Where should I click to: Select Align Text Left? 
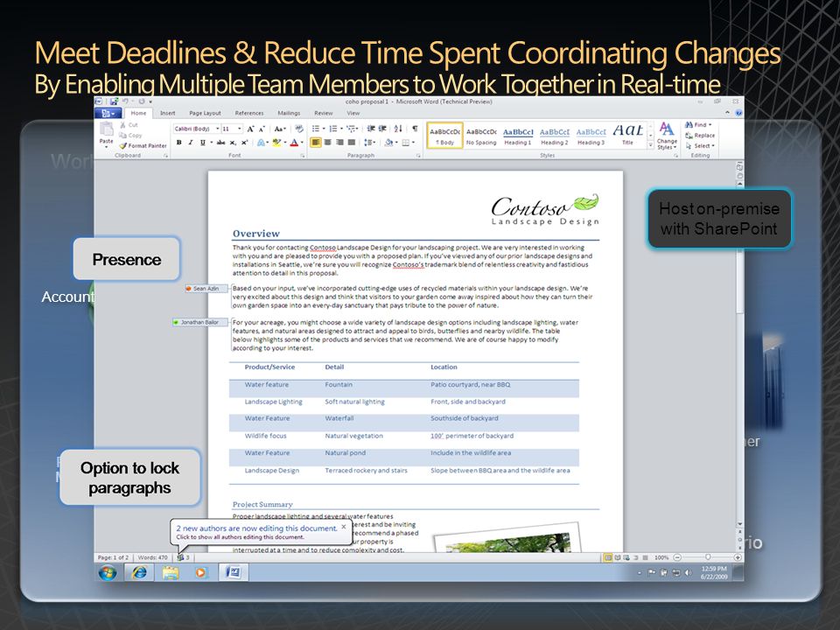[316, 143]
